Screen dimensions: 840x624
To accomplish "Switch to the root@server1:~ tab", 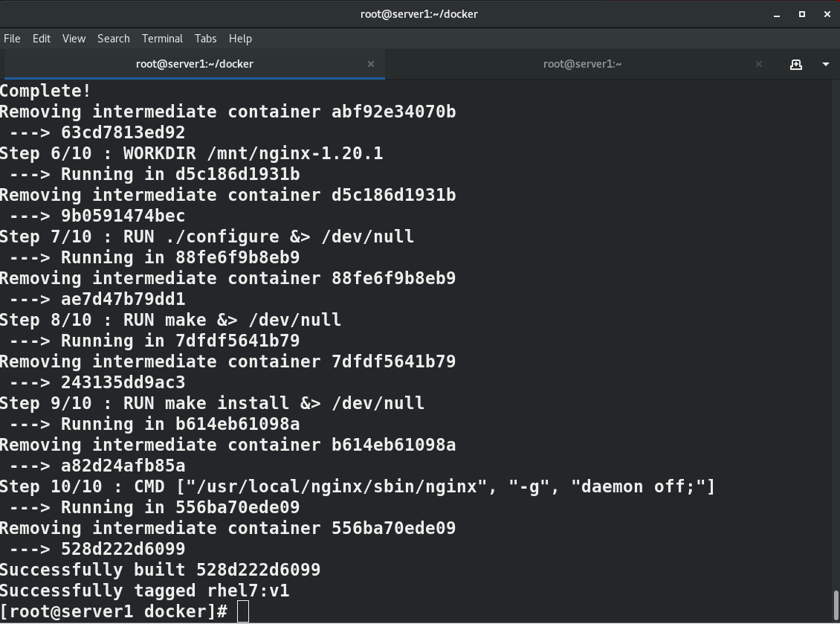I will 582,64.
